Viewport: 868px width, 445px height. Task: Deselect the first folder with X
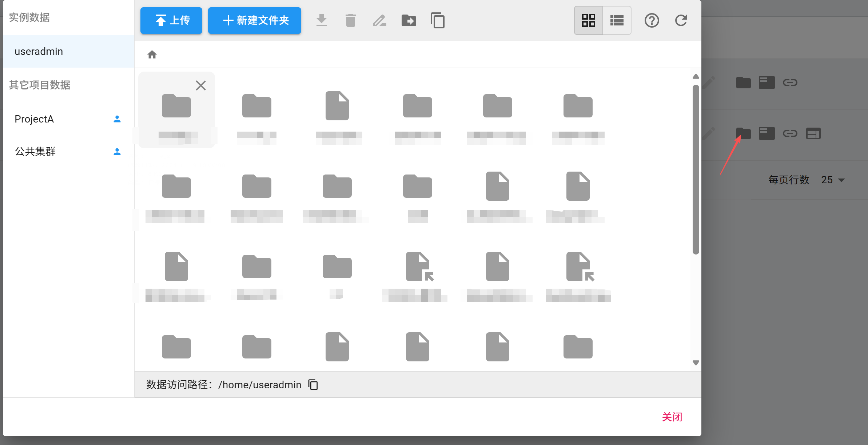pos(201,85)
